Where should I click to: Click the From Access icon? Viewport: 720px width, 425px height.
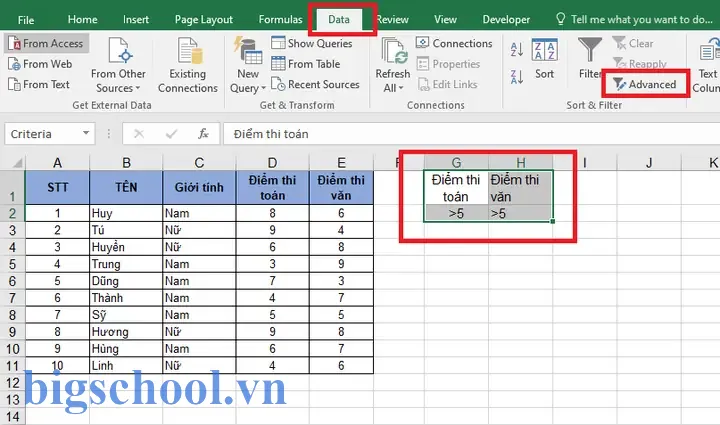(x=14, y=44)
